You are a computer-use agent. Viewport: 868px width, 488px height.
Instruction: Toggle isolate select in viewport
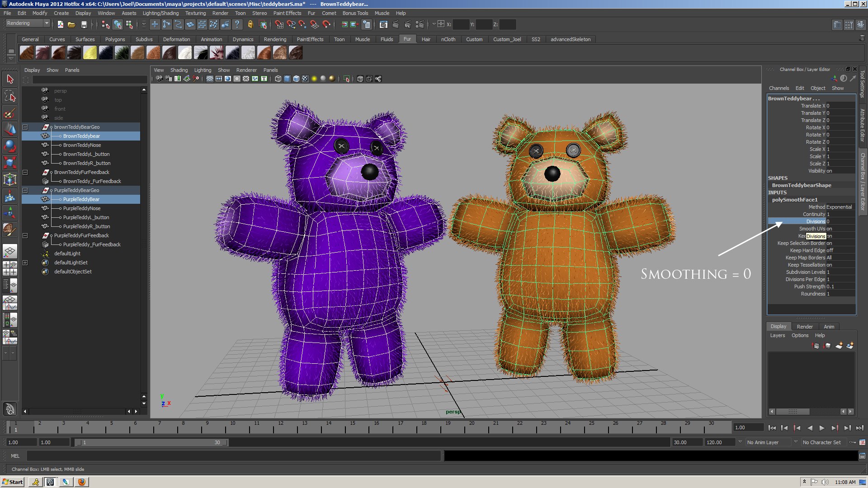point(347,79)
